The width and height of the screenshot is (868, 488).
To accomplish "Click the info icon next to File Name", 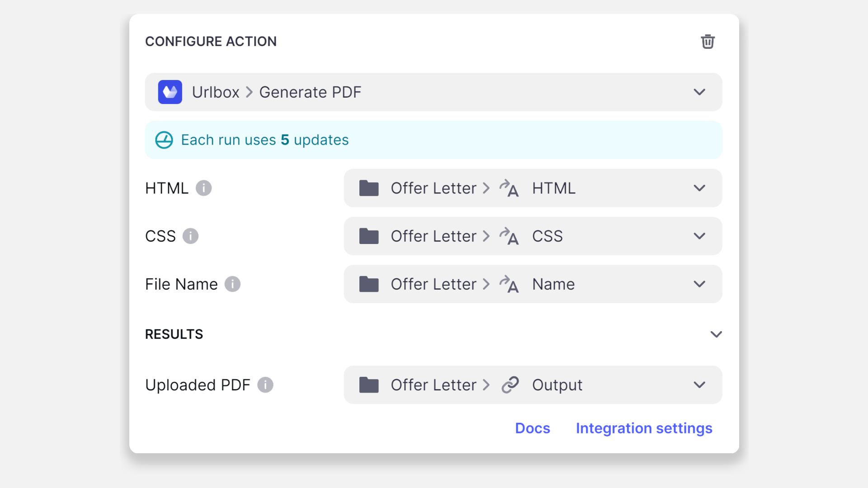I will [x=233, y=284].
